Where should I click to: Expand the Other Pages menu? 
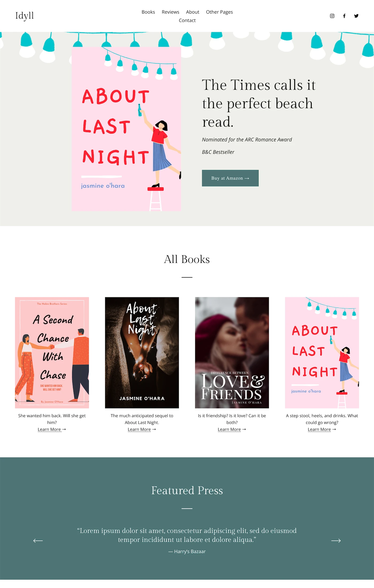click(219, 12)
